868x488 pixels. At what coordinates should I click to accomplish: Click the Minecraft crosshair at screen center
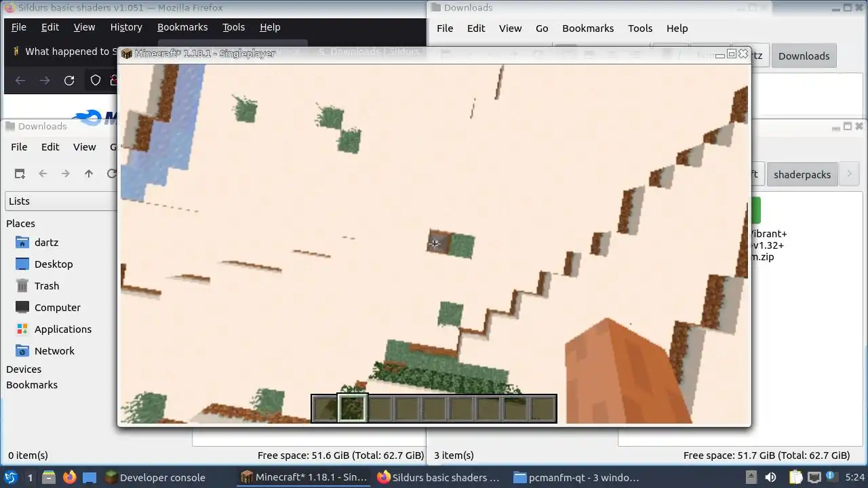tap(434, 243)
